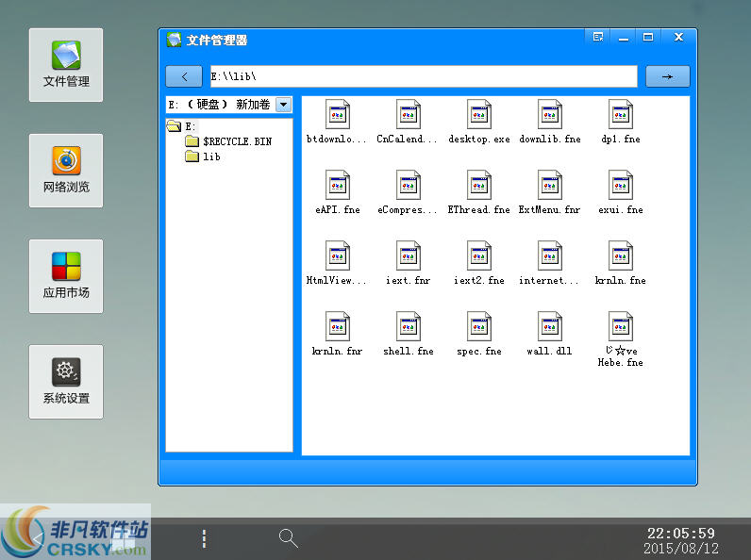Select the desktop.exe file icon
The height and width of the screenshot is (560, 751).
coord(479,115)
